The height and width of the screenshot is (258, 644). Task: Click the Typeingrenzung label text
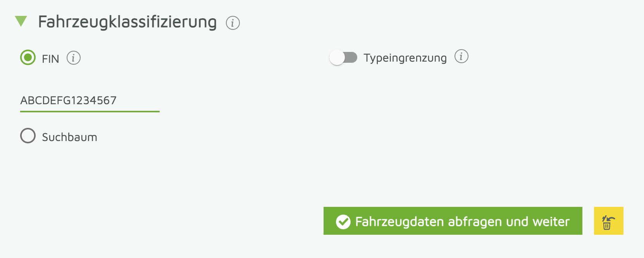[405, 58]
